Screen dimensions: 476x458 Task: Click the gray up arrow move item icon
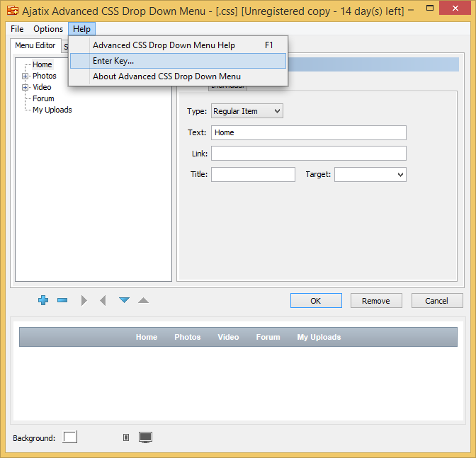tap(143, 300)
